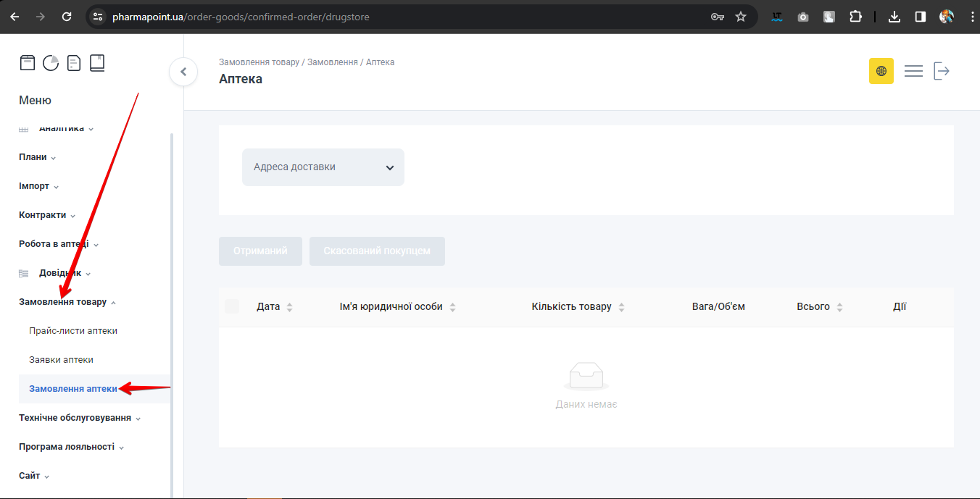Viewport: 980px width, 499px height.
Task: Open the Прайс-листи аптеки menu item
Action: click(x=73, y=331)
